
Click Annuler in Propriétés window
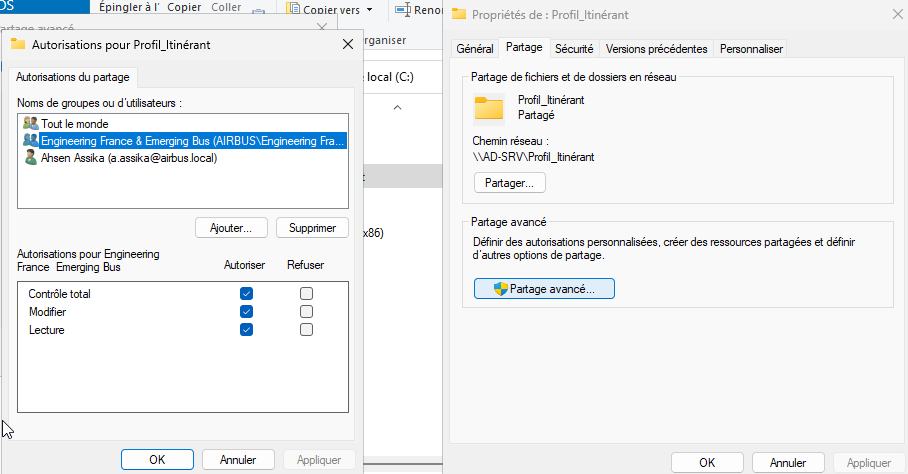788,462
